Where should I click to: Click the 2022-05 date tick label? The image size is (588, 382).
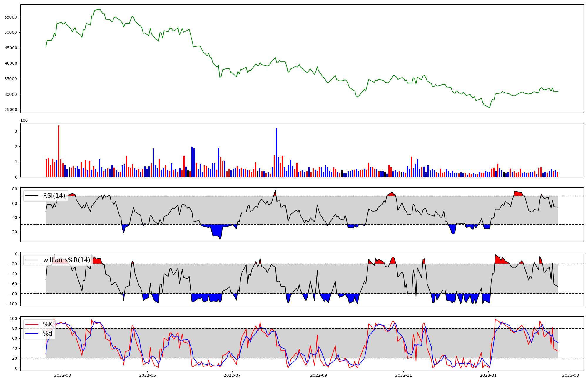tap(147, 375)
